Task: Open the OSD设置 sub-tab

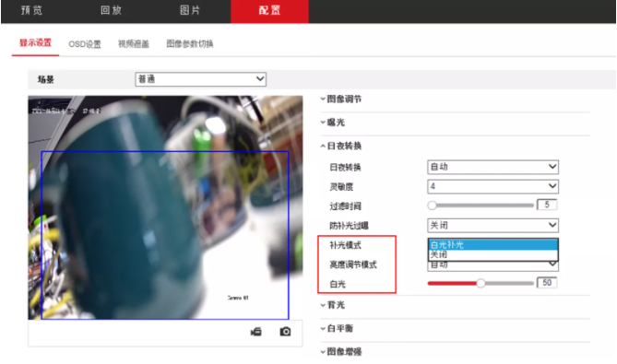Action: pyautogui.click(x=85, y=44)
